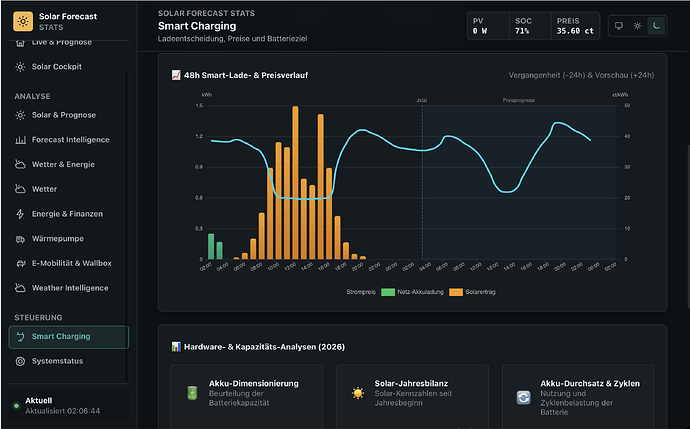Toggle Netz-Akkuladung green legend swatch

tap(388, 292)
